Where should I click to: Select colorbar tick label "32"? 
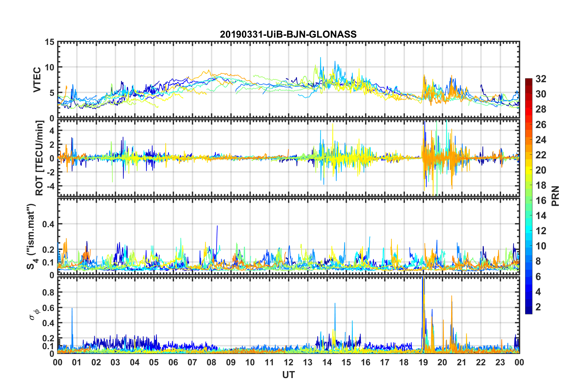click(541, 79)
